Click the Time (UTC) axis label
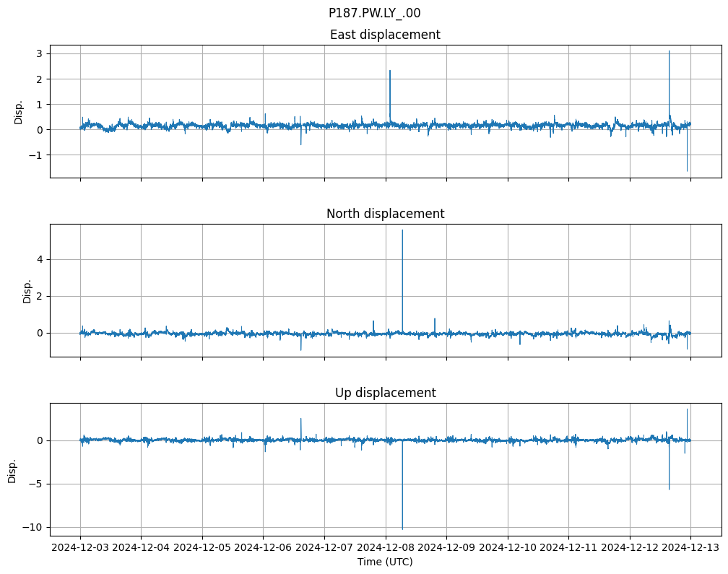Viewport: 728px width, 574px height. point(385,561)
